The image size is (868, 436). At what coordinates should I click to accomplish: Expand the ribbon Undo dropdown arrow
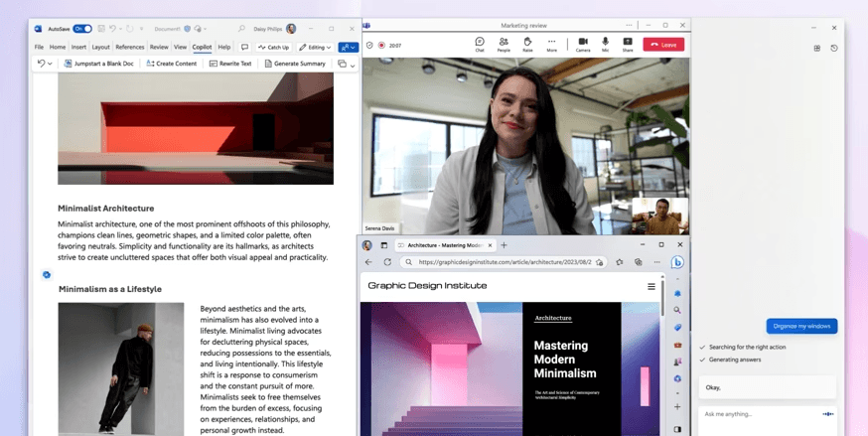pyautogui.click(x=50, y=65)
